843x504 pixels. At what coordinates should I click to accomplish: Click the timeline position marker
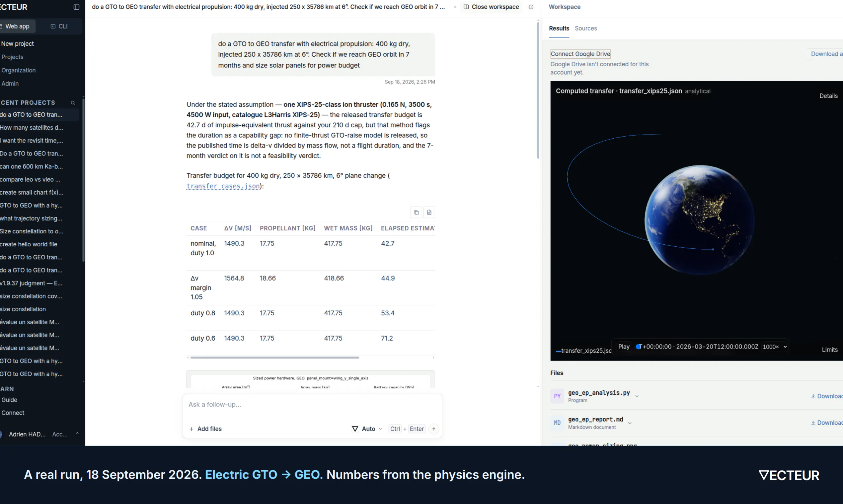tap(638, 346)
